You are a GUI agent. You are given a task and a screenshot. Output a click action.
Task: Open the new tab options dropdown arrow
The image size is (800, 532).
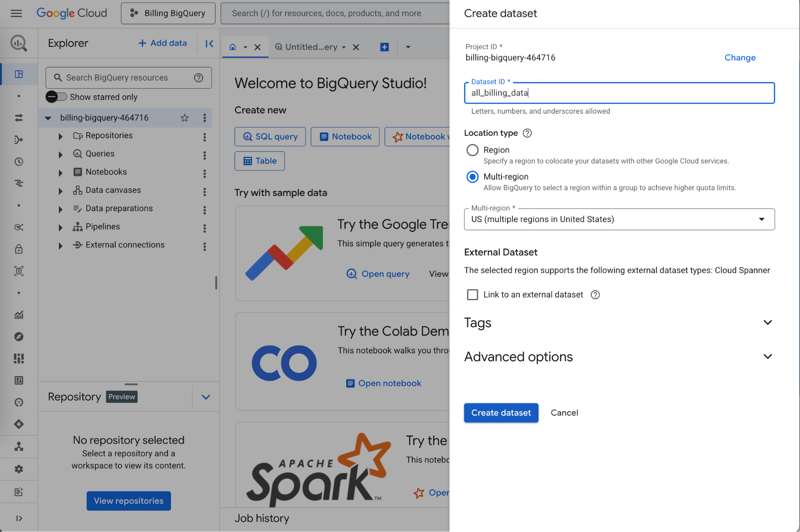tap(408, 47)
